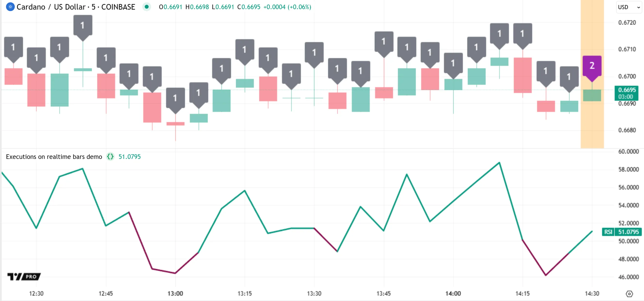Click the 0.6695 current price label
Viewport: 644px width, 301px height.
click(x=627, y=90)
